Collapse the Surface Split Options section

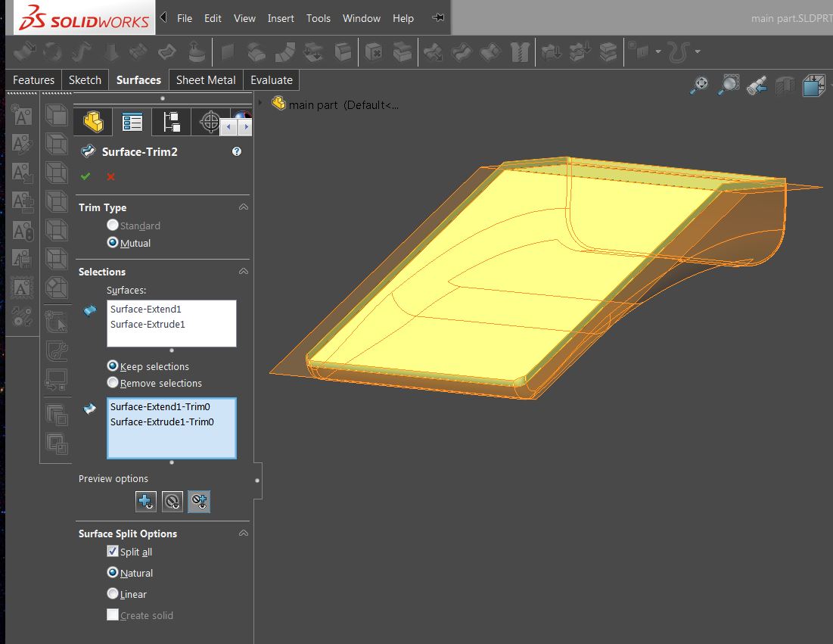(x=243, y=534)
